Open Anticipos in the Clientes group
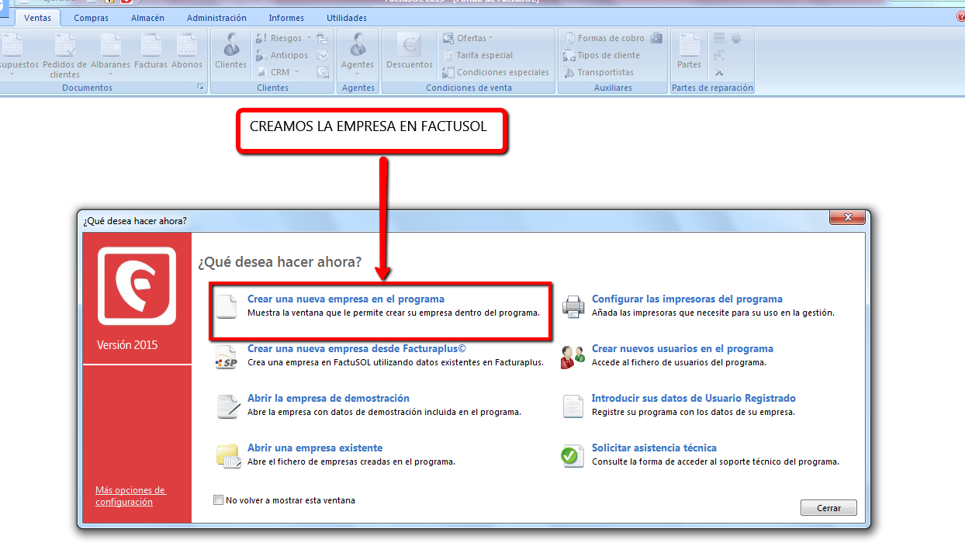 point(282,55)
